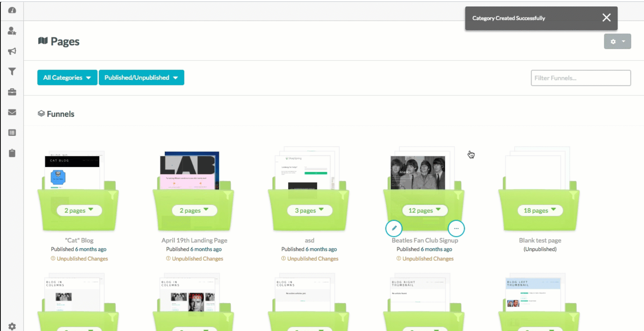Viewport: 644px width, 331px height.
Task: Open the settings gear at sidebar bottom
Action: point(12,326)
